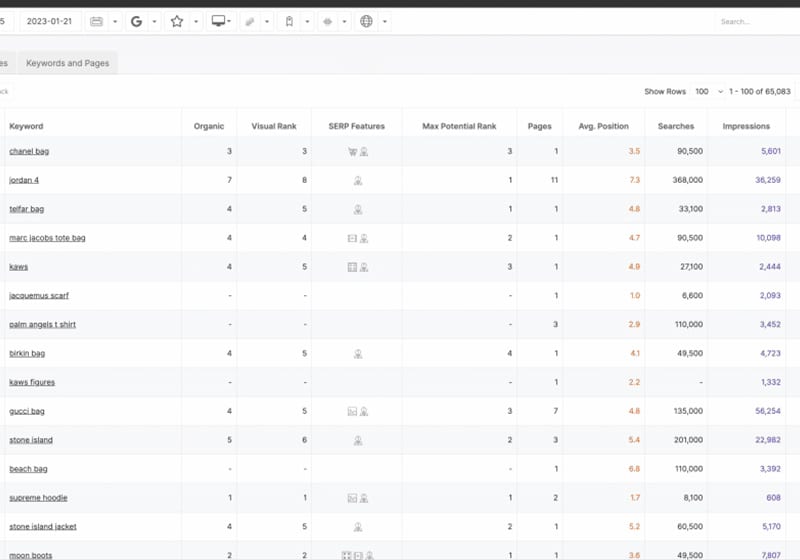The image size is (800, 560).
Task: Select the Google search engine icon
Action: [136, 21]
